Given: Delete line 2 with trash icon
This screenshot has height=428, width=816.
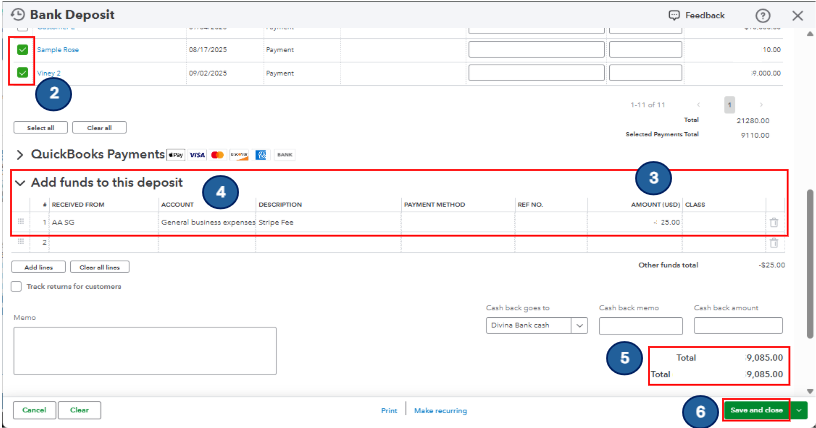Looking at the screenshot, I should point(774,243).
